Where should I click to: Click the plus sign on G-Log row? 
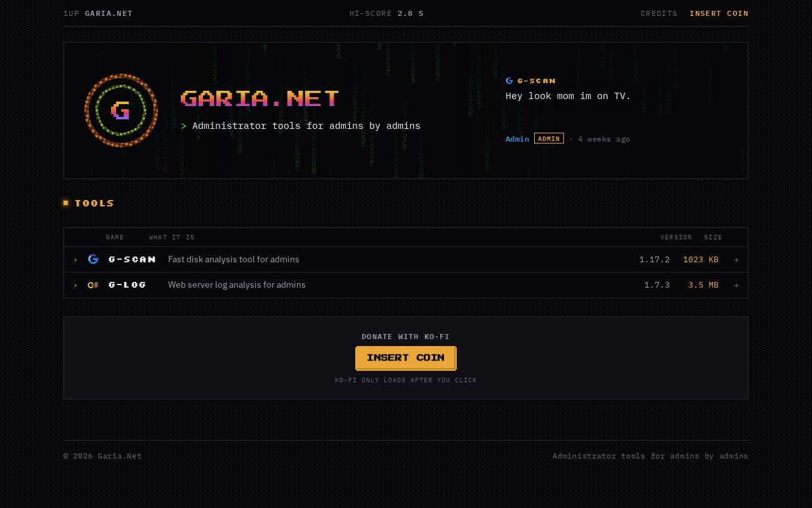[x=737, y=285]
